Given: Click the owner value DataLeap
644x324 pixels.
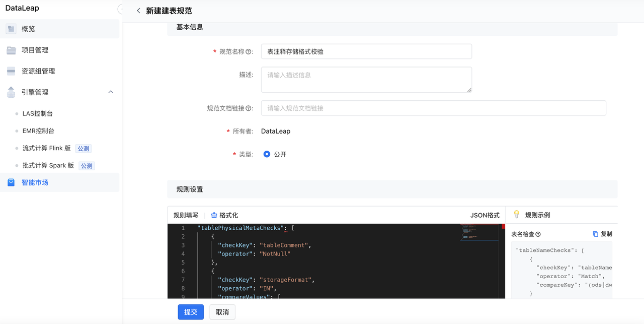Looking at the screenshot, I should pos(276,131).
